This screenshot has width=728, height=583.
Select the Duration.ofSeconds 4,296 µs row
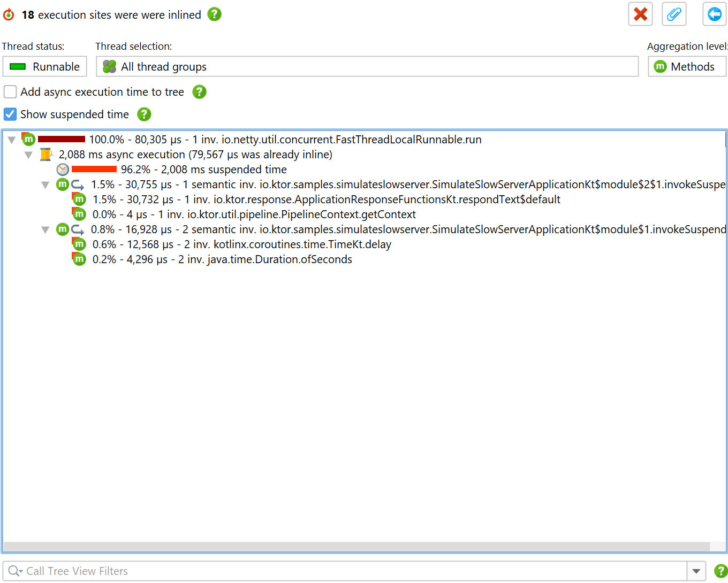222,259
